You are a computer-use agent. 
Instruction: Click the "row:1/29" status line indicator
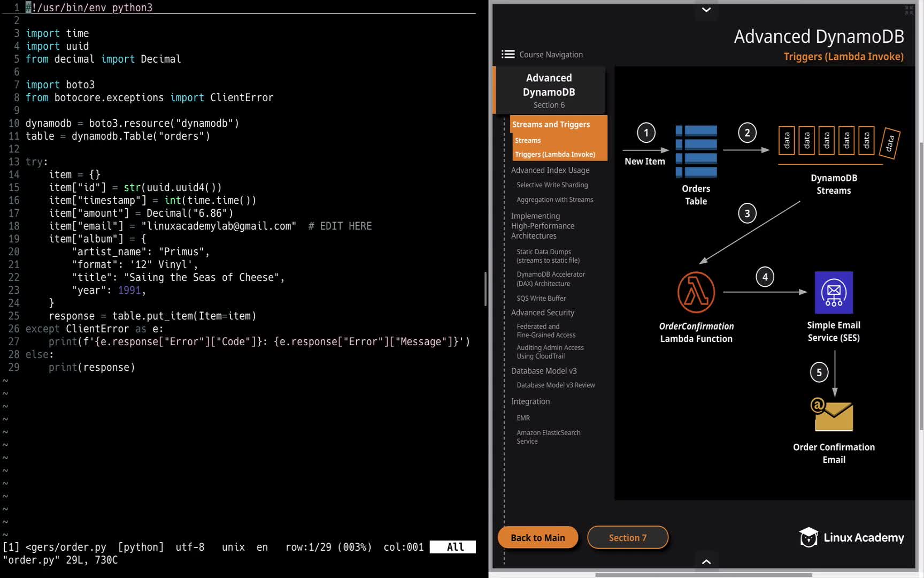coord(309,547)
